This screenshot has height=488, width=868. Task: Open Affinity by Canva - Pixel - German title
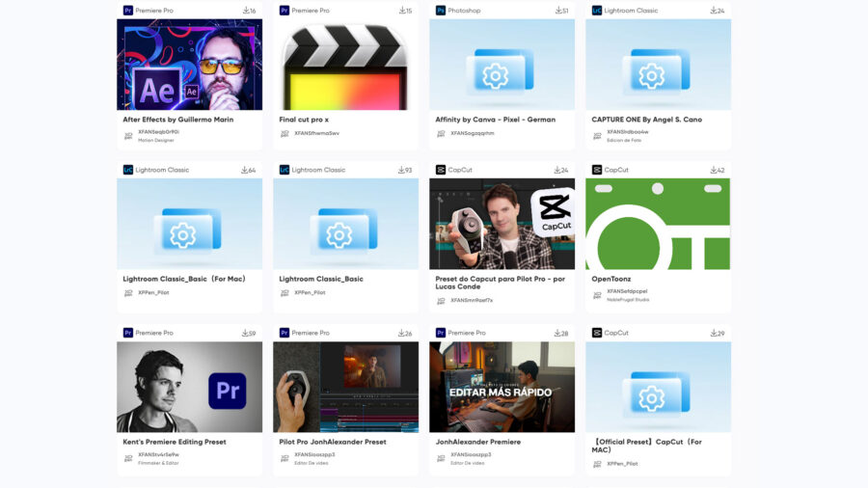click(496, 120)
